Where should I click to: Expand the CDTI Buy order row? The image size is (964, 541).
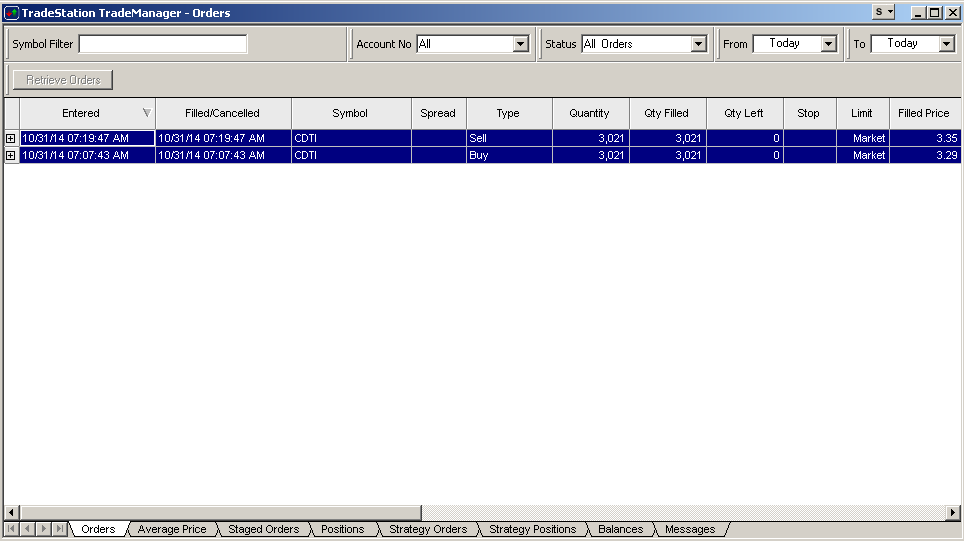tap(11, 155)
